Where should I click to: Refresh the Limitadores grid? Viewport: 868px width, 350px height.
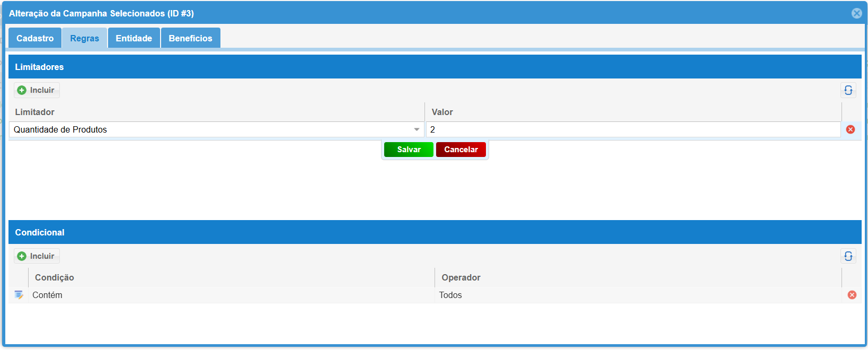pyautogui.click(x=848, y=90)
